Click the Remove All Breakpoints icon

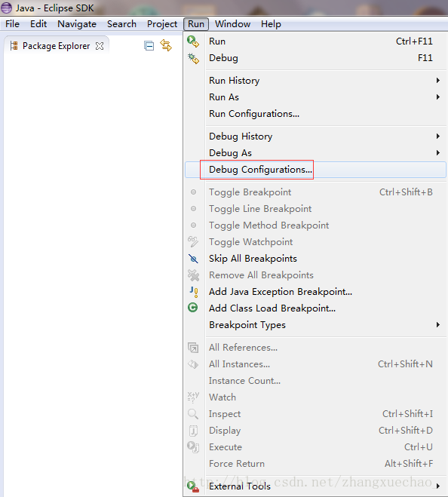click(193, 275)
